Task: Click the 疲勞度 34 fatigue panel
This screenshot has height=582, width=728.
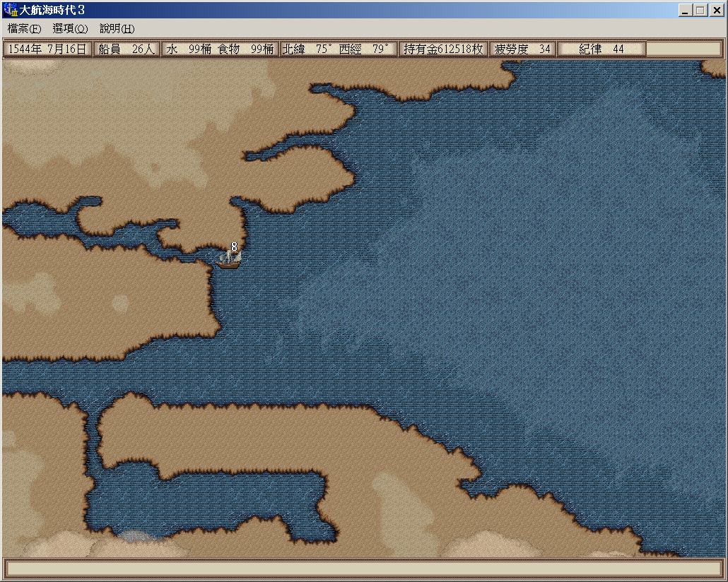Action: pyautogui.click(x=522, y=49)
